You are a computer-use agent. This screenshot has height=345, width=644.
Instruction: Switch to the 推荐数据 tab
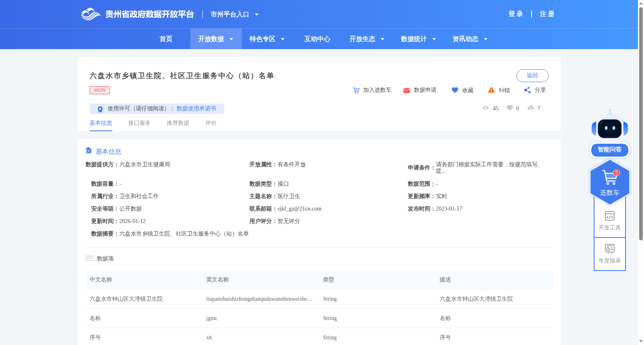pyautogui.click(x=178, y=123)
